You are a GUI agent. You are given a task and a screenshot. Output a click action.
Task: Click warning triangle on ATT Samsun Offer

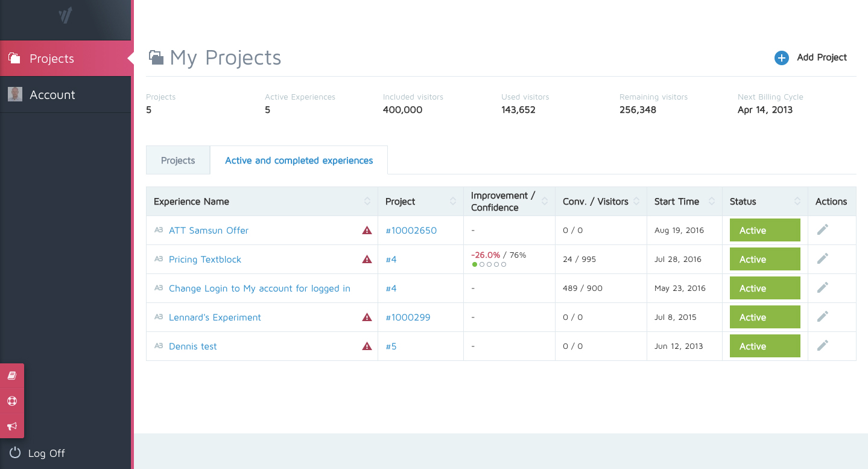click(x=367, y=230)
